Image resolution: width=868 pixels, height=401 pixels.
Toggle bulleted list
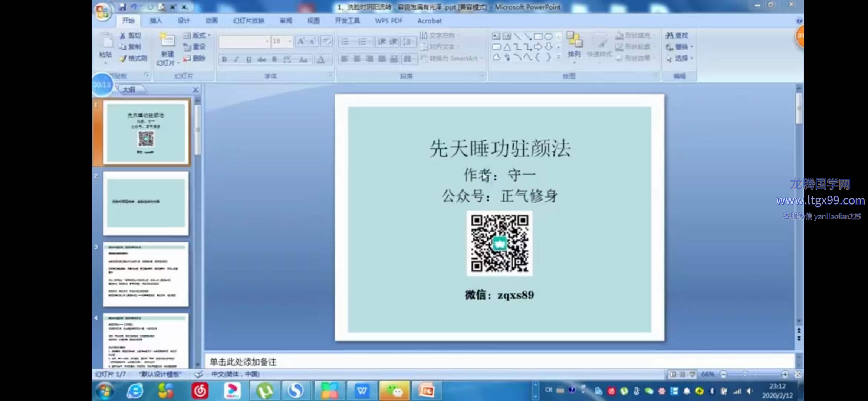[x=345, y=41]
